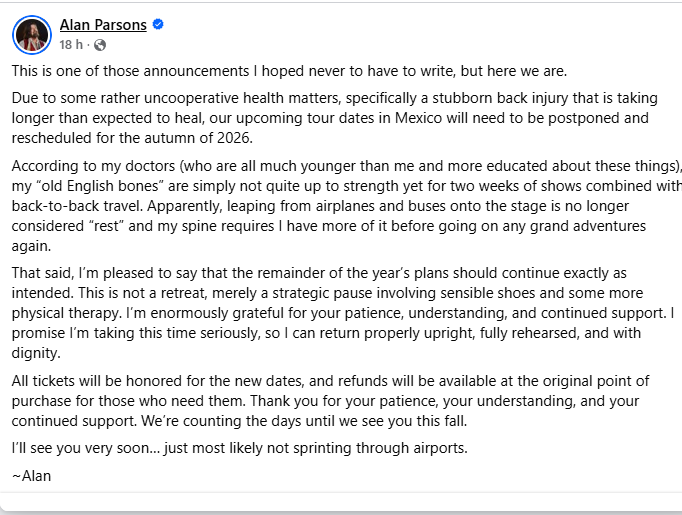Image resolution: width=682 pixels, height=515 pixels.
Task: Click Alan Parsons' profile picture
Action: click(x=32, y=35)
